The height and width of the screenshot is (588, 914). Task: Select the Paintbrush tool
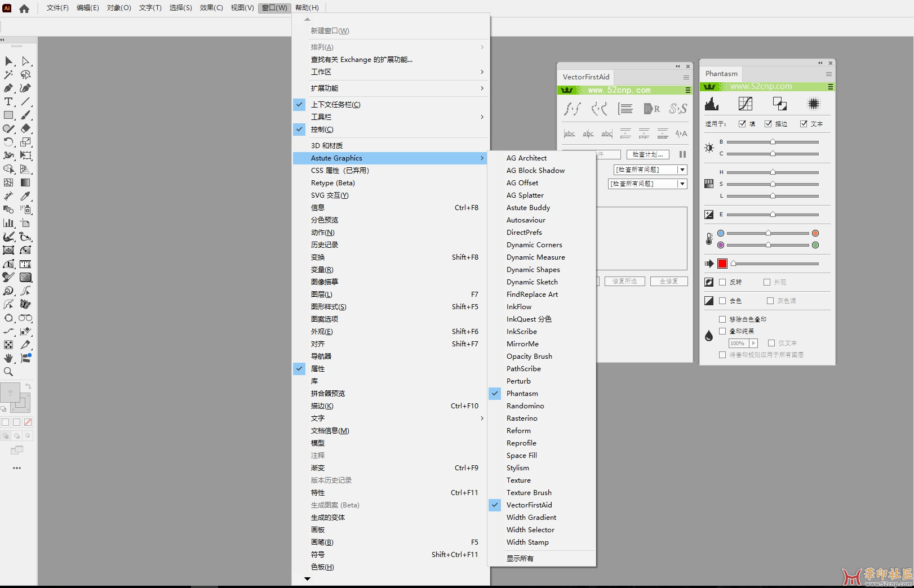(x=25, y=115)
